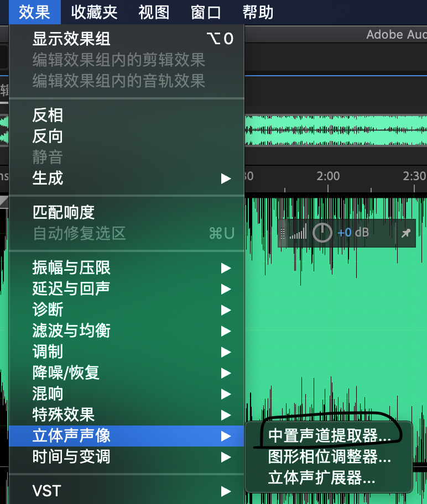Open the 视图 menu in menu bar
The image size is (427, 504).
coord(154,12)
